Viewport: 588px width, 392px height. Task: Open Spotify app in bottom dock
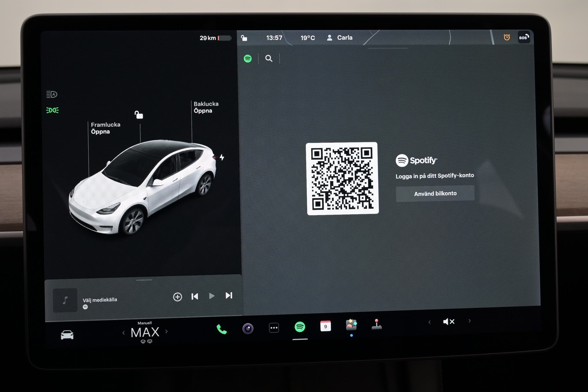click(x=300, y=327)
